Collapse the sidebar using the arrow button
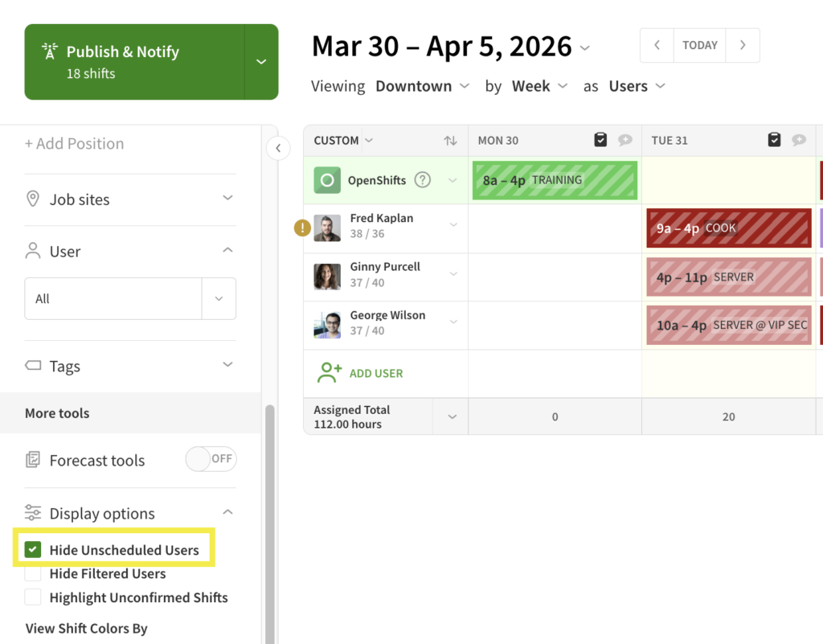Image resolution: width=823 pixels, height=644 pixels. pos(278,148)
